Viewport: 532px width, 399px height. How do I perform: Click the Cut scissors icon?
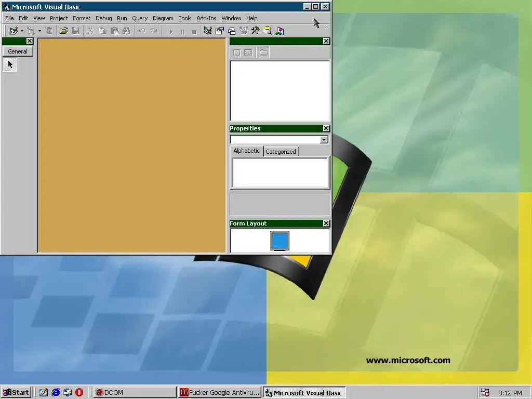[90, 31]
